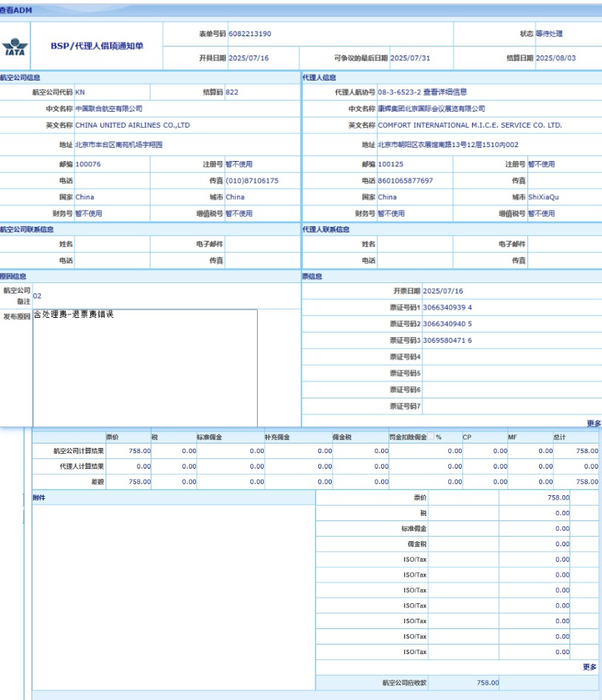Expand 更多 under ticket numbers list
The image size is (602, 700).
point(593,424)
